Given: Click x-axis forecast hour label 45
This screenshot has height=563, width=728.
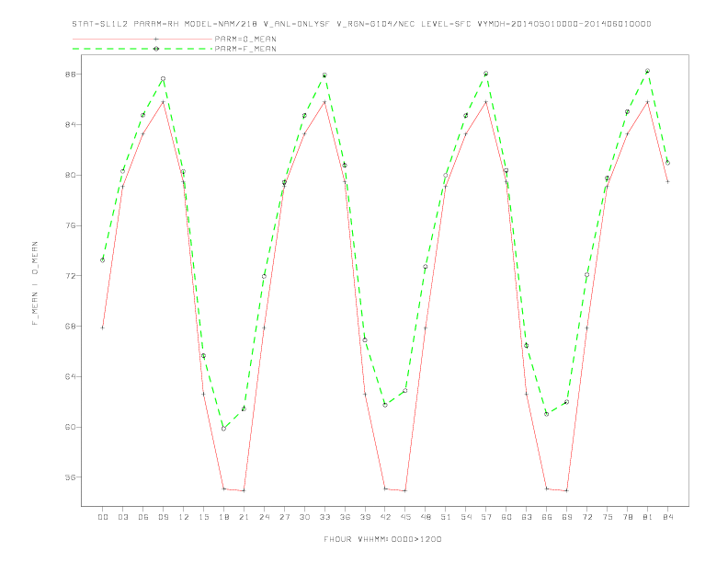Looking at the screenshot, I should pyautogui.click(x=405, y=517).
